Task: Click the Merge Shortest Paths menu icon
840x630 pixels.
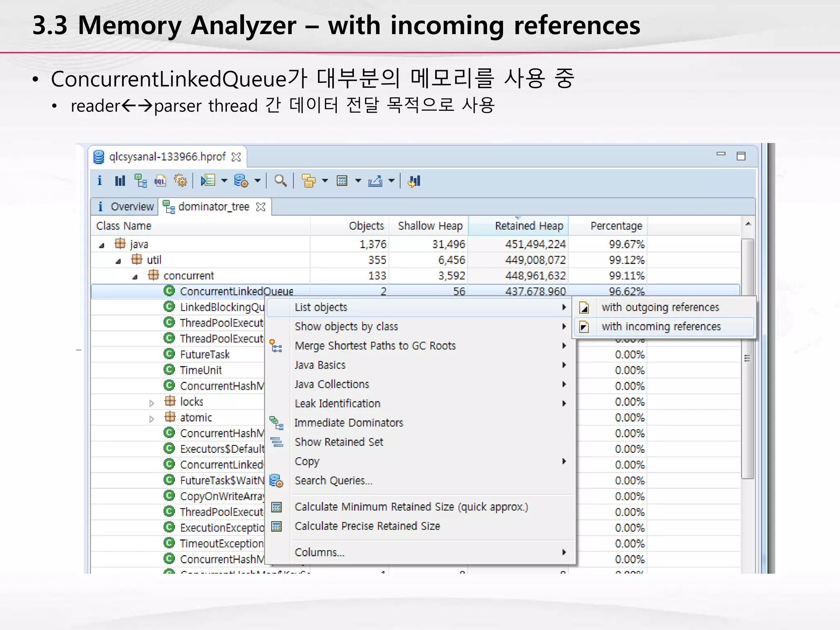Action: tap(276, 346)
